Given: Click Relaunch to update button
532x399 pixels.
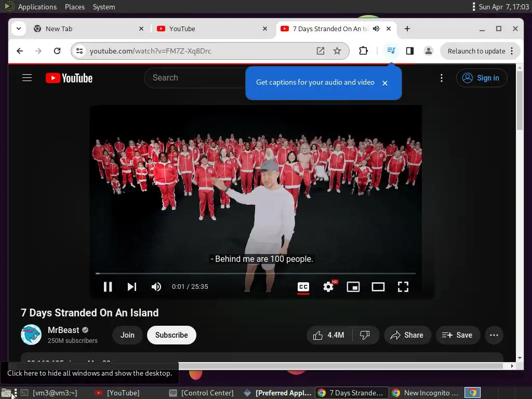Looking at the screenshot, I should coord(476,51).
